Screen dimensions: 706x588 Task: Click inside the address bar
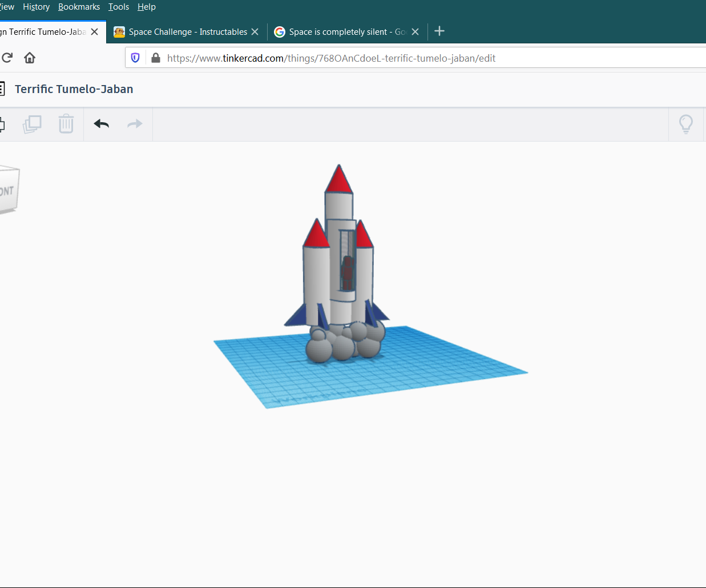tap(342, 58)
